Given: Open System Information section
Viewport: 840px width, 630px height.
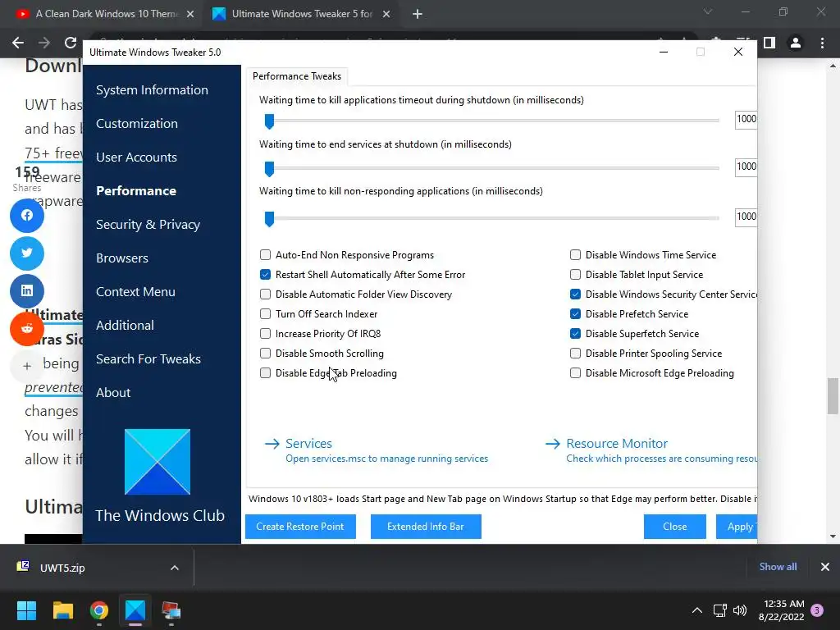Looking at the screenshot, I should [152, 90].
